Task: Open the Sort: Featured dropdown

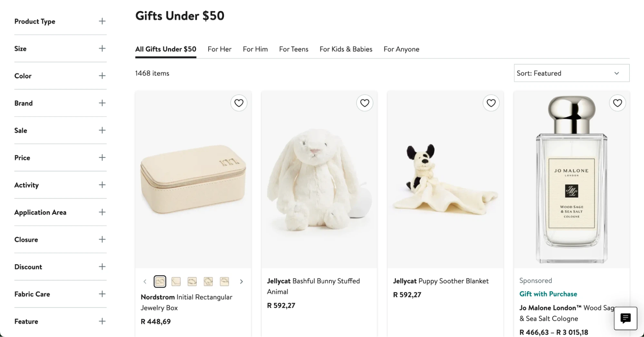Action: [x=571, y=73]
